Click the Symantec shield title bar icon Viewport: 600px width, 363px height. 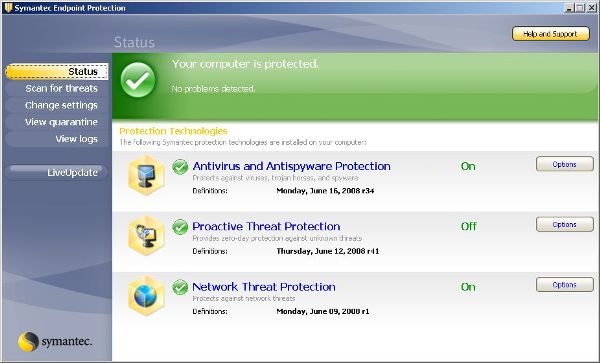[x=8, y=8]
